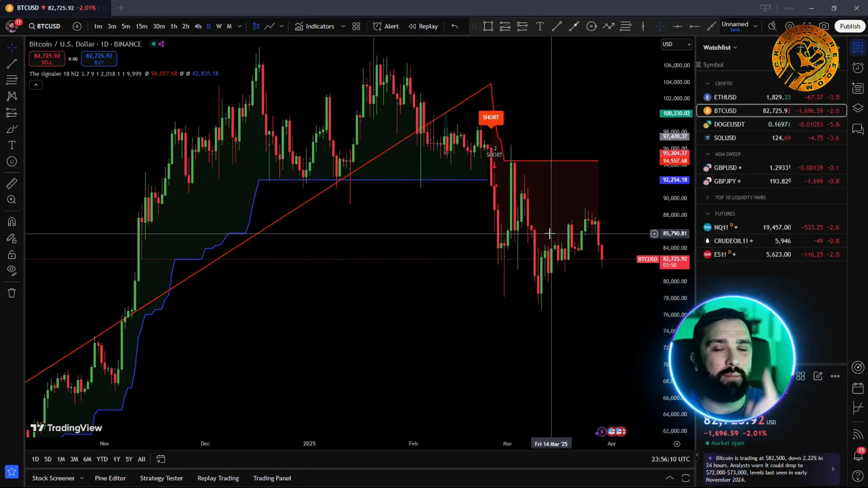868x488 pixels.
Task: Open the Indicators dialog
Action: (315, 26)
